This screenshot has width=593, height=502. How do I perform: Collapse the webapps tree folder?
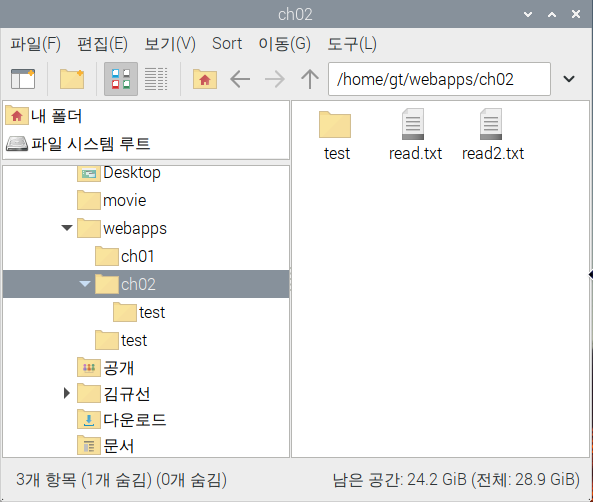tap(67, 228)
